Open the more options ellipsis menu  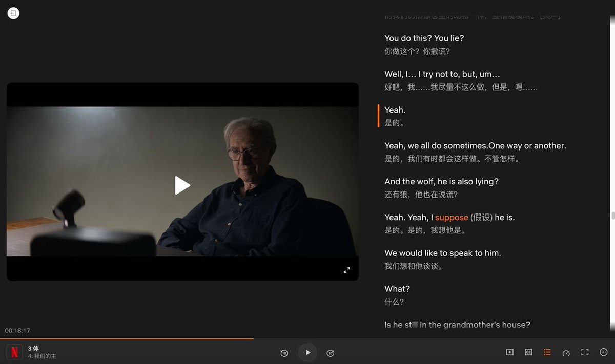pos(604,352)
